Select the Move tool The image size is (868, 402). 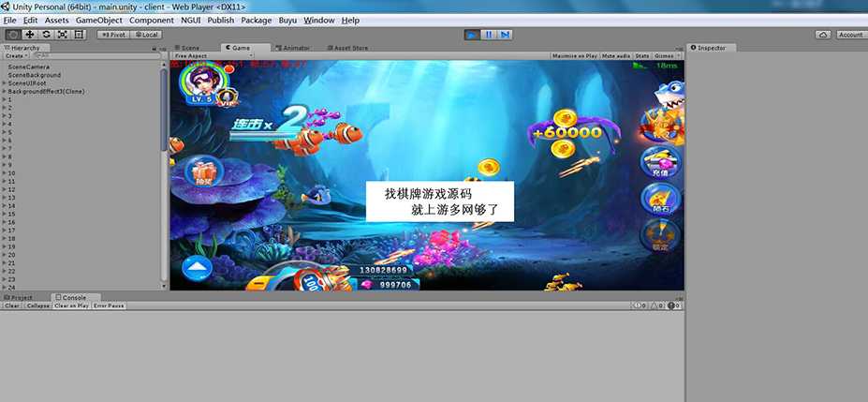pos(29,35)
